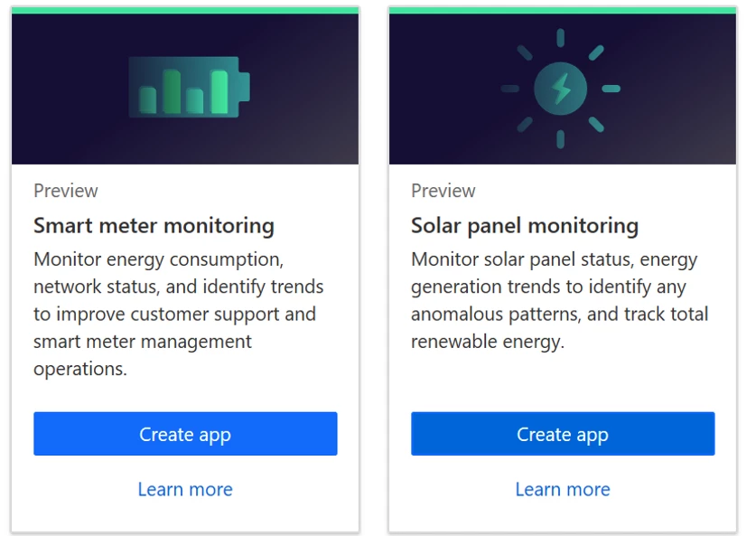Image resolution: width=756 pixels, height=536 pixels.
Task: Select the Solar panel monitoring title
Action: [x=525, y=226]
